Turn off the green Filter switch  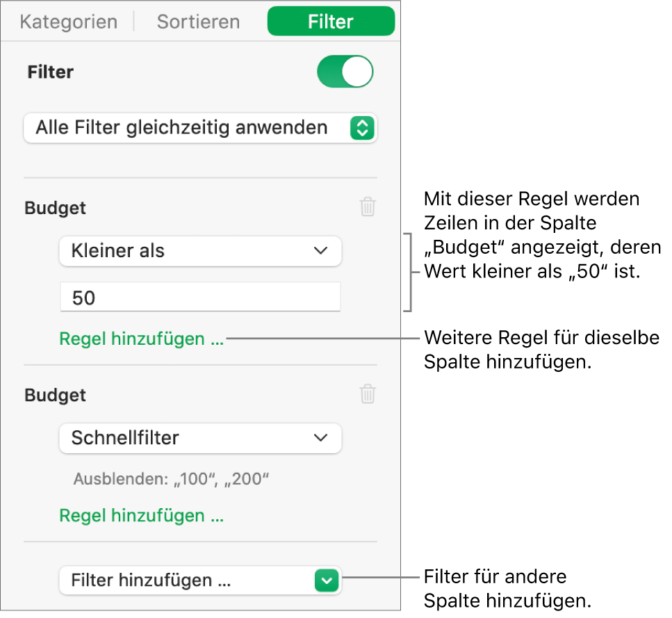(x=345, y=72)
